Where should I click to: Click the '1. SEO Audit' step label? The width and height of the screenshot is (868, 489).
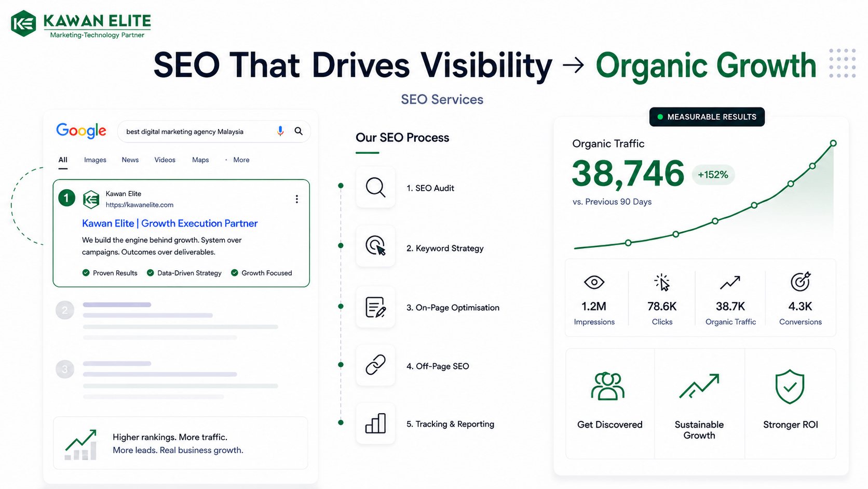pos(430,188)
